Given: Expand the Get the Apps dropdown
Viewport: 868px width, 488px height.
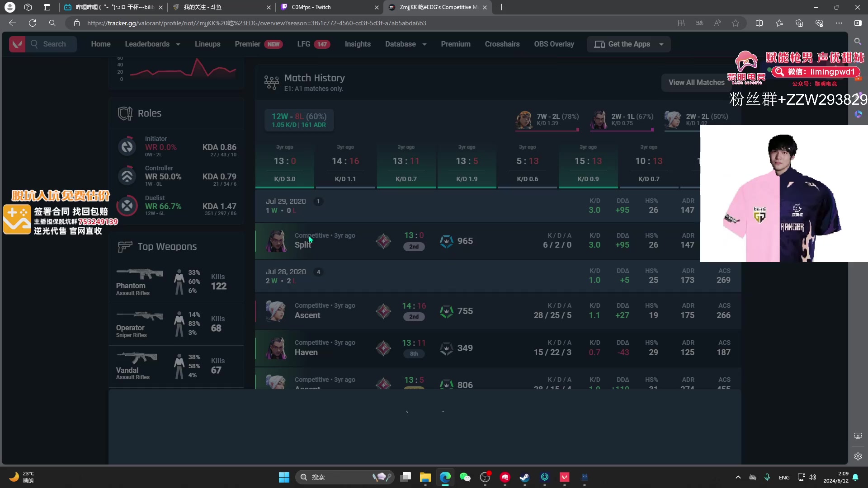Looking at the screenshot, I should click(628, 44).
